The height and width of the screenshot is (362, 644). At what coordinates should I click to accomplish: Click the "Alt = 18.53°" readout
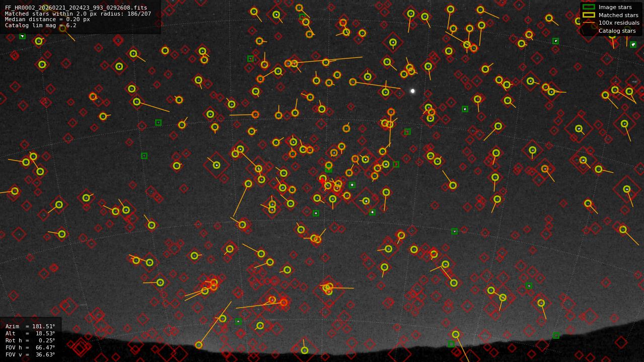coord(30,333)
